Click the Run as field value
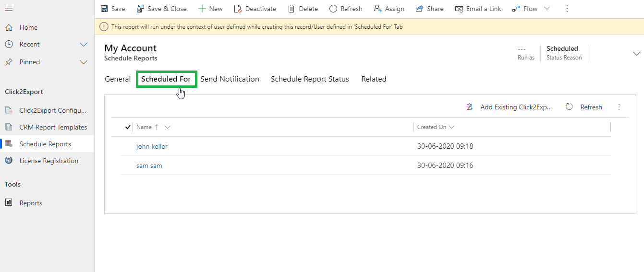The image size is (644, 272). pyautogui.click(x=522, y=48)
